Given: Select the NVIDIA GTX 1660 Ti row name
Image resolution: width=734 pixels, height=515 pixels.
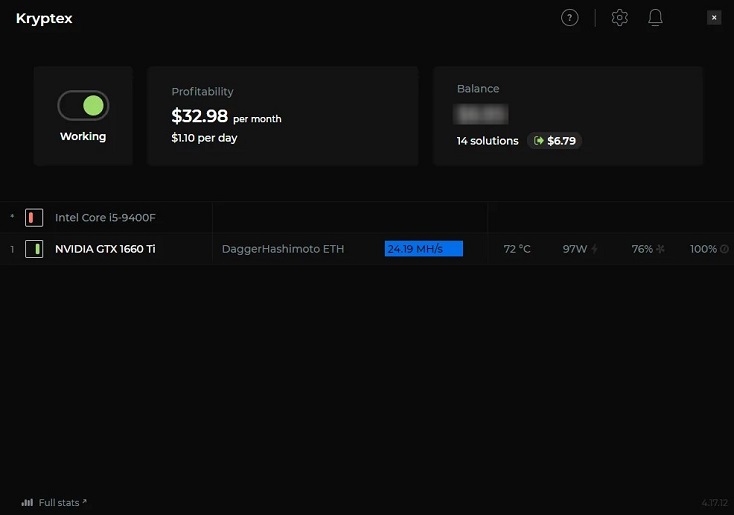Looking at the screenshot, I should pyautogui.click(x=105, y=249).
